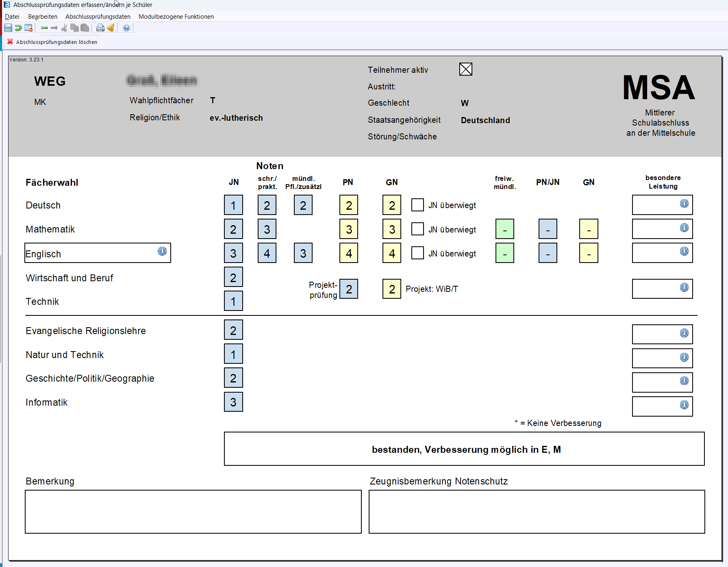The image size is (728, 567).
Task: Click Mathematik JN grade field
Action: (233, 229)
